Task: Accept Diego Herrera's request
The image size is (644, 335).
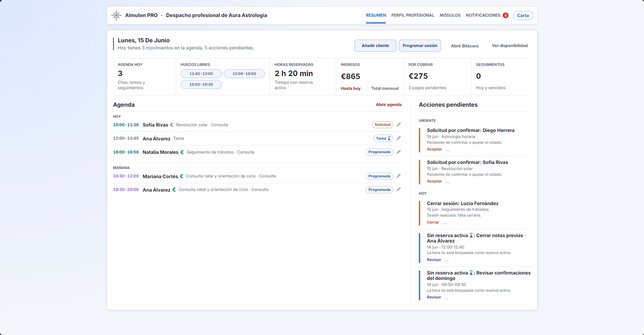Action: pyautogui.click(x=434, y=149)
